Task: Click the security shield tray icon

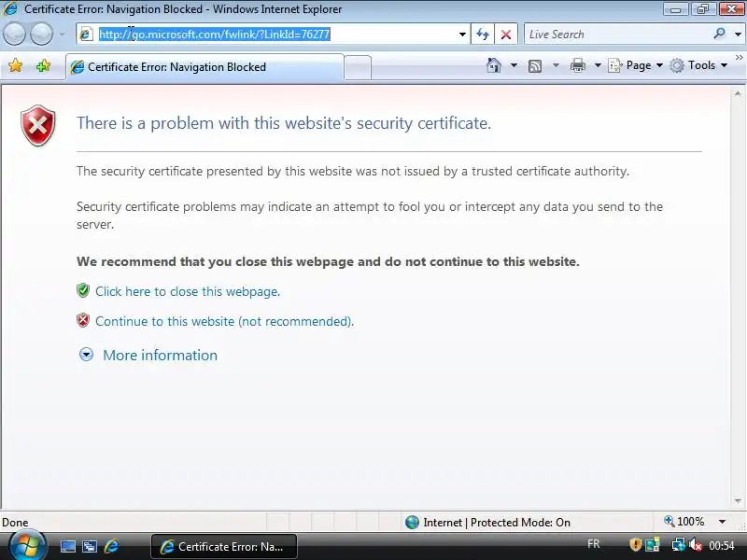Action: click(636, 545)
